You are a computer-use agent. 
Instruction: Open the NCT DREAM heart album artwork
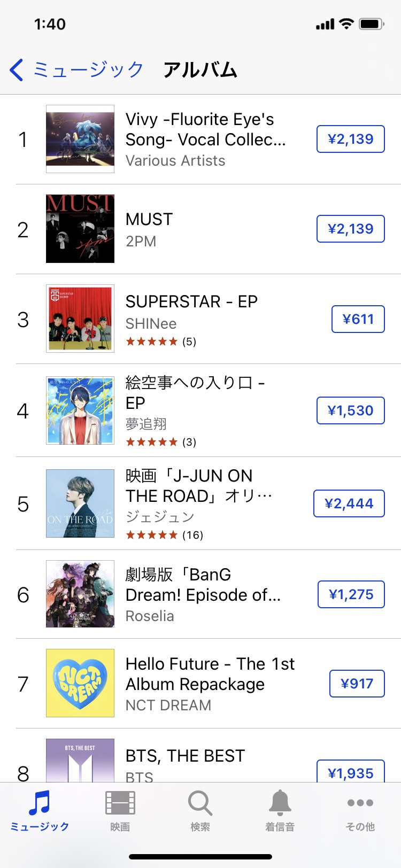(80, 683)
